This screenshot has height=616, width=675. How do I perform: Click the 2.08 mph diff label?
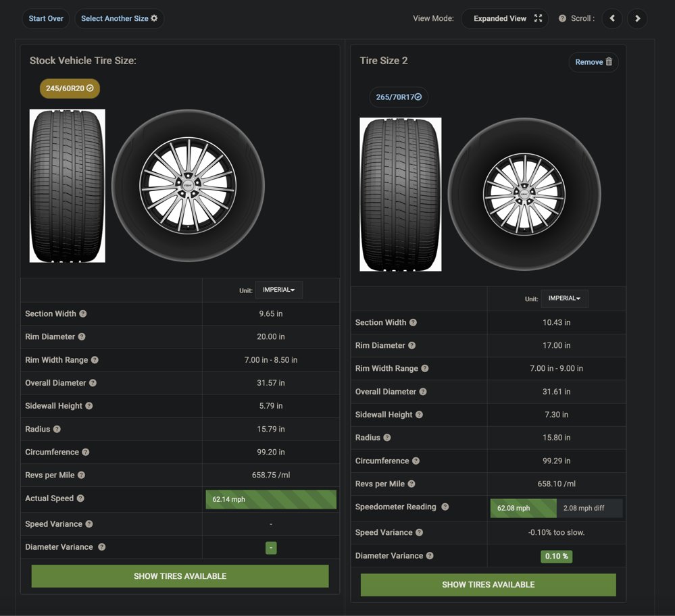(x=584, y=509)
